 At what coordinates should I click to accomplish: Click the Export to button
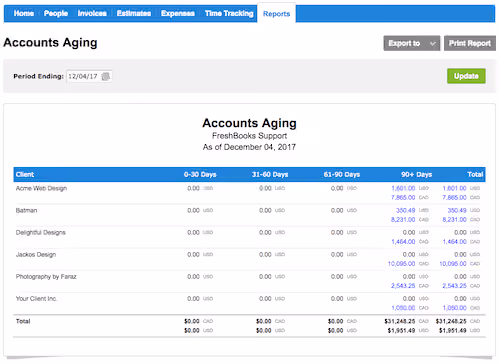click(412, 43)
